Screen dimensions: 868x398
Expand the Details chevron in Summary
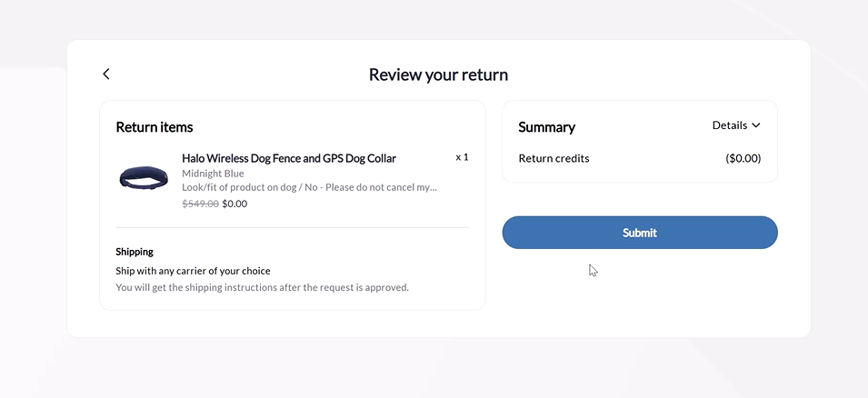pyautogui.click(x=755, y=125)
